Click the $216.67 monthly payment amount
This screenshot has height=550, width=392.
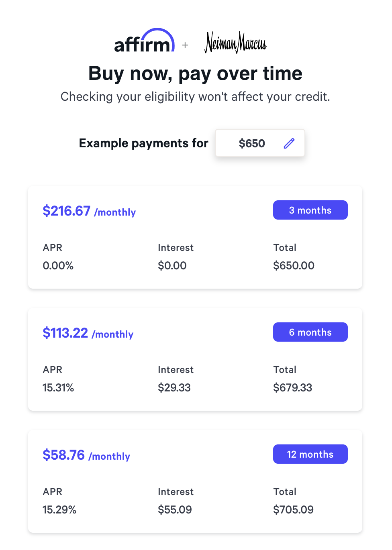[67, 211]
